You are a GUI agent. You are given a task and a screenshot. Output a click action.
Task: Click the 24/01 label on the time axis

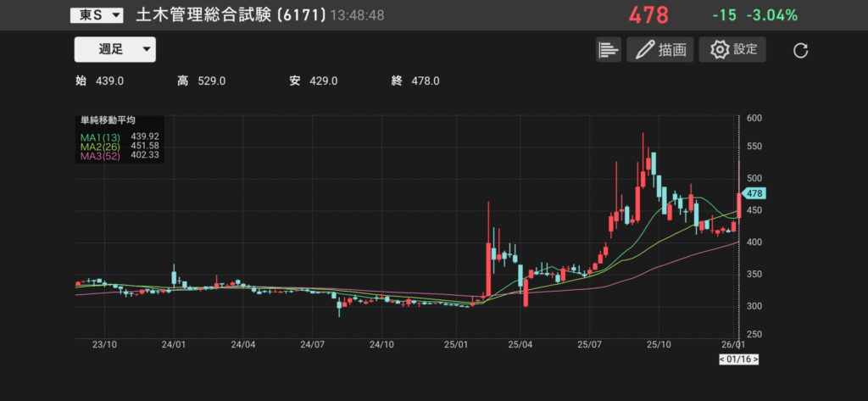coord(173,345)
